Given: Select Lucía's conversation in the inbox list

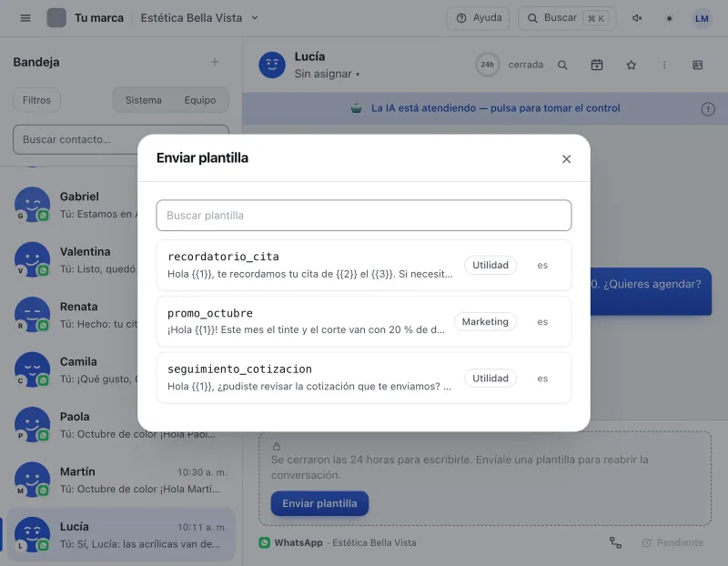Looking at the screenshot, I should (x=121, y=534).
